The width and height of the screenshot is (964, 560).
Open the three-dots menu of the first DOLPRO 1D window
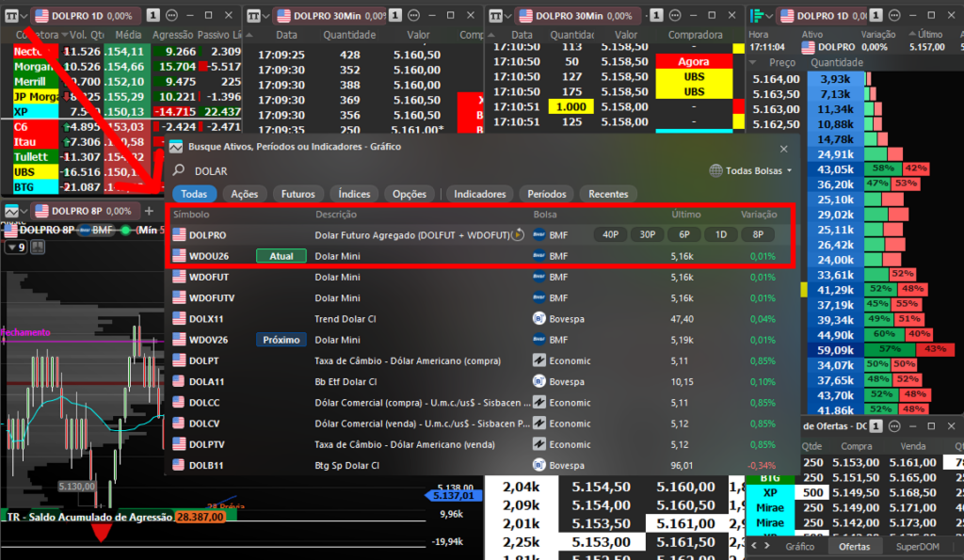click(172, 15)
